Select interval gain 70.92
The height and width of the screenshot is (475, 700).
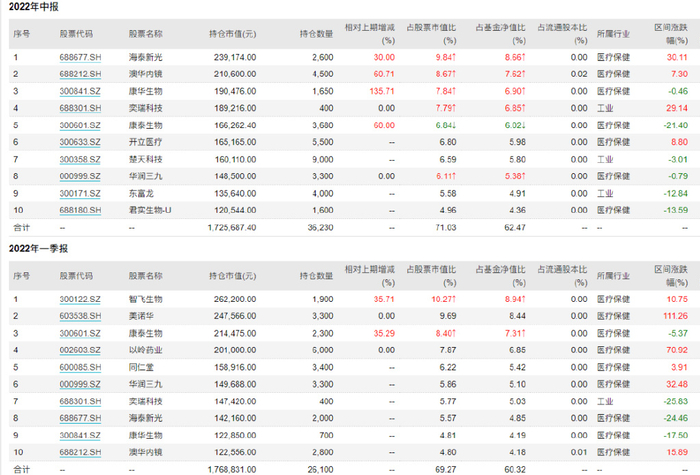(x=677, y=350)
